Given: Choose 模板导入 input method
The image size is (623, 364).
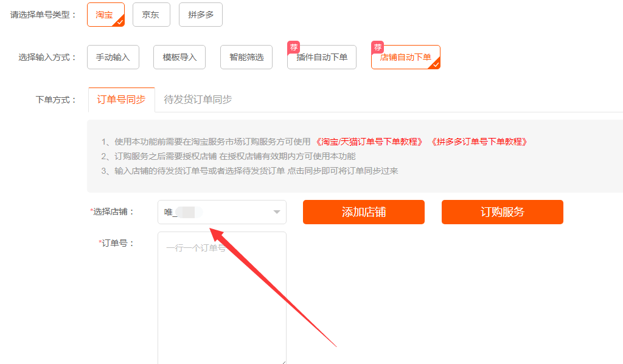Looking at the screenshot, I should [179, 57].
